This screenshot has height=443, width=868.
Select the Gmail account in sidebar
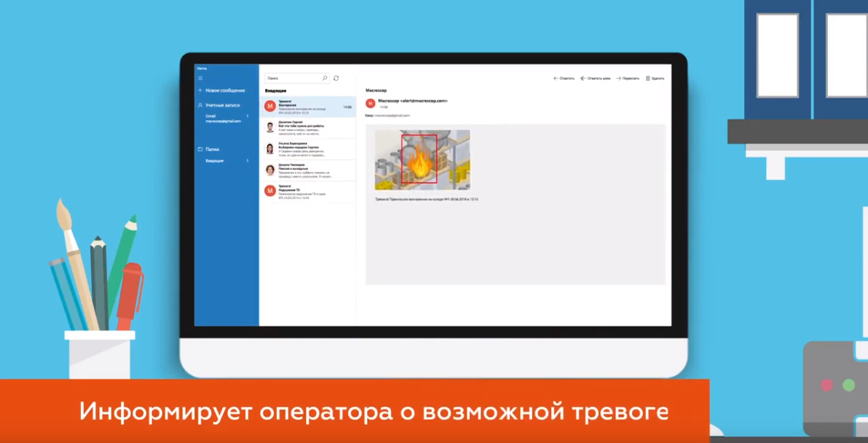(x=221, y=118)
